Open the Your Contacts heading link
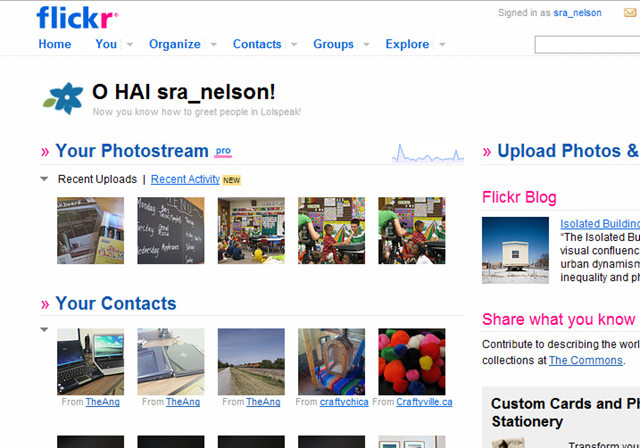 coord(116,304)
